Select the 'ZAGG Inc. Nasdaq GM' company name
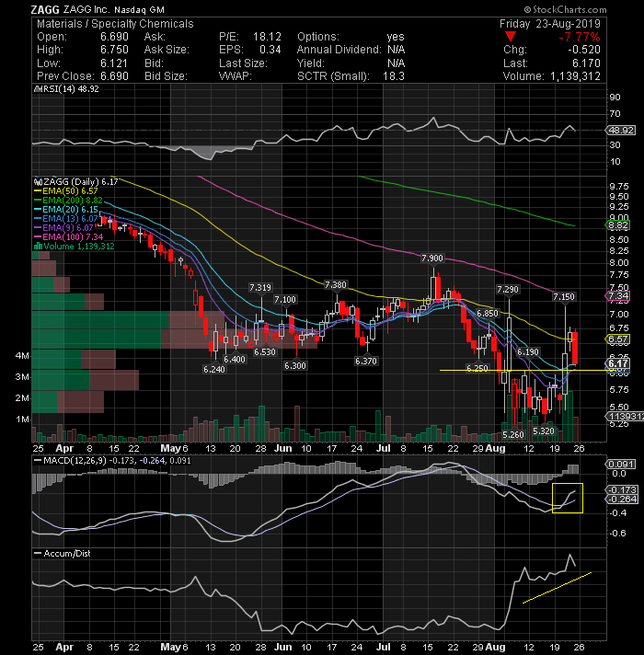The height and width of the screenshot is (655, 644). click(113, 9)
